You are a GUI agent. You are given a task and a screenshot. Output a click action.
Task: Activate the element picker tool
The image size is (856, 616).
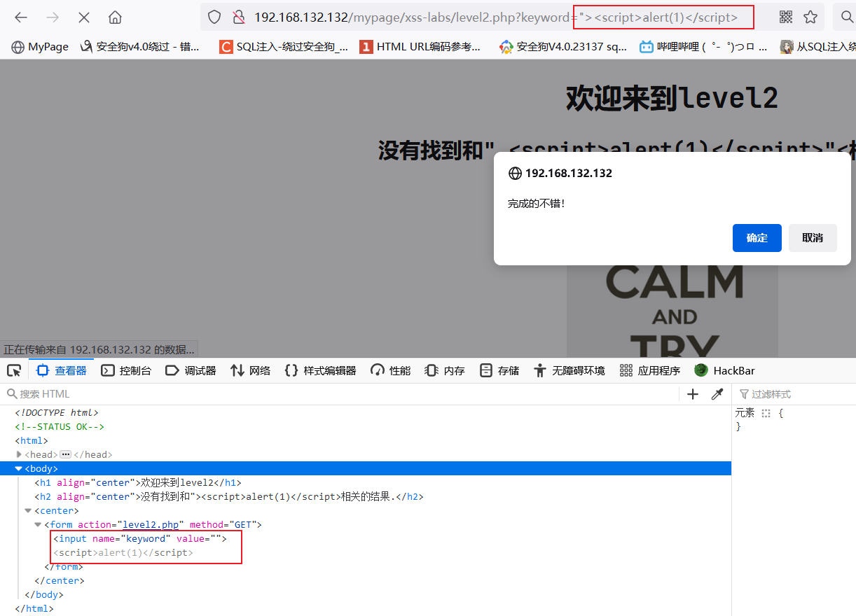[14, 370]
